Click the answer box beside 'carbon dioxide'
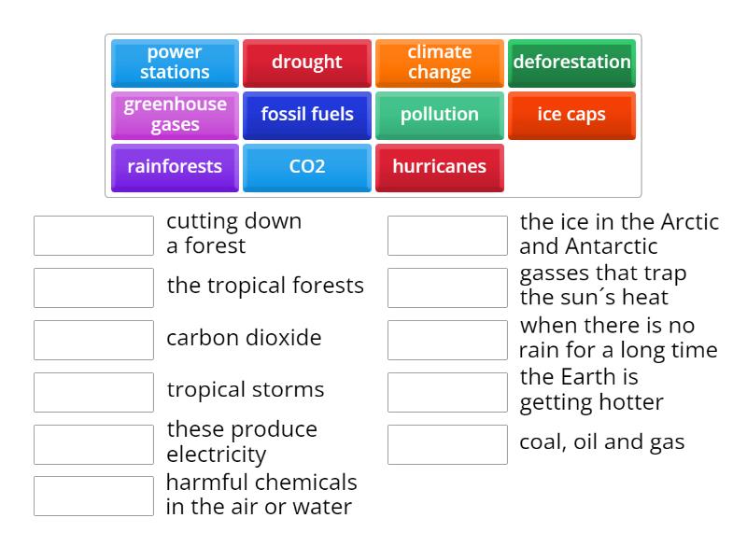Image resolution: width=747 pixels, height=560 pixels. point(92,339)
